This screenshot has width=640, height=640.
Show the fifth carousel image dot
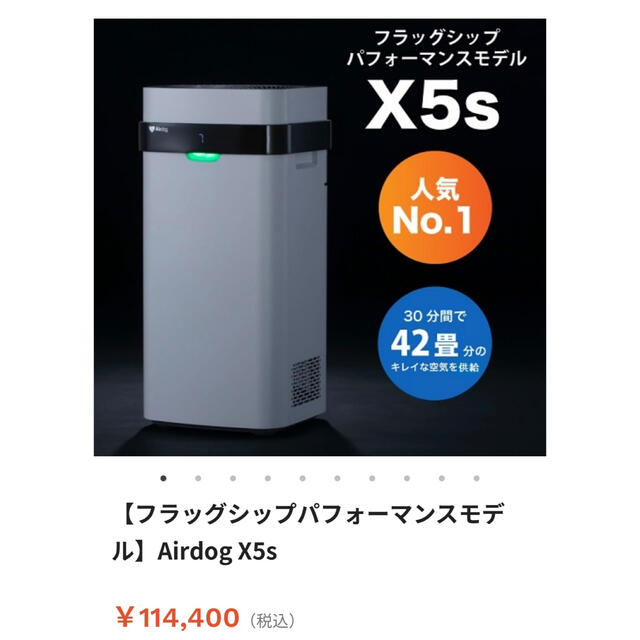tap(302, 478)
